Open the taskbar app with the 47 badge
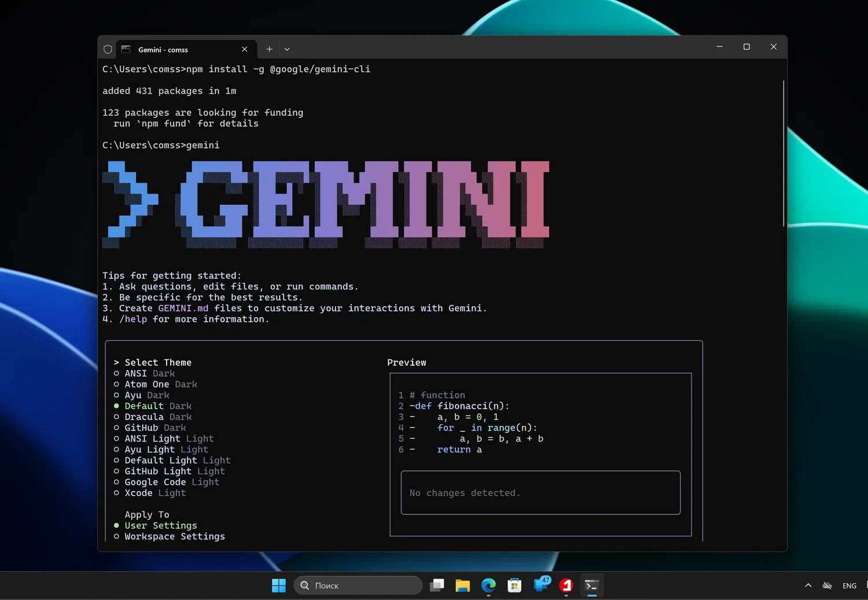Image resolution: width=868 pixels, height=600 pixels. click(541, 584)
